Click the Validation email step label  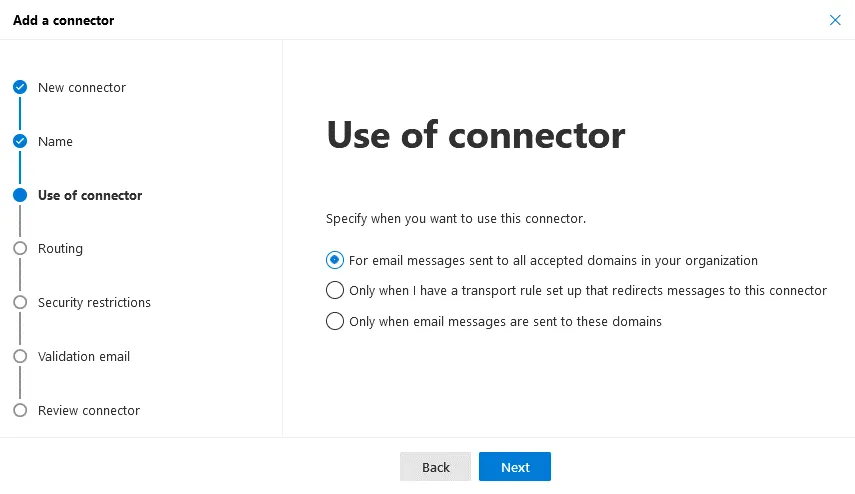pyautogui.click(x=84, y=357)
